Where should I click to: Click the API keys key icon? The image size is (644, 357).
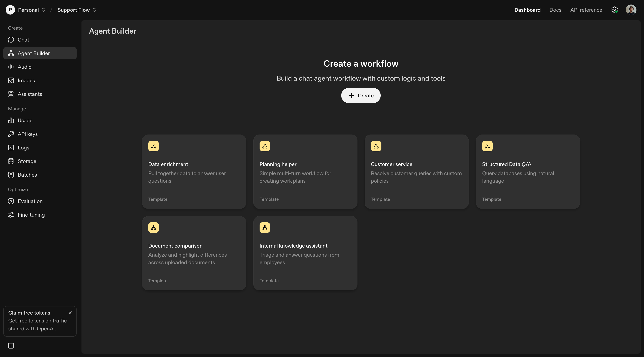click(x=11, y=134)
